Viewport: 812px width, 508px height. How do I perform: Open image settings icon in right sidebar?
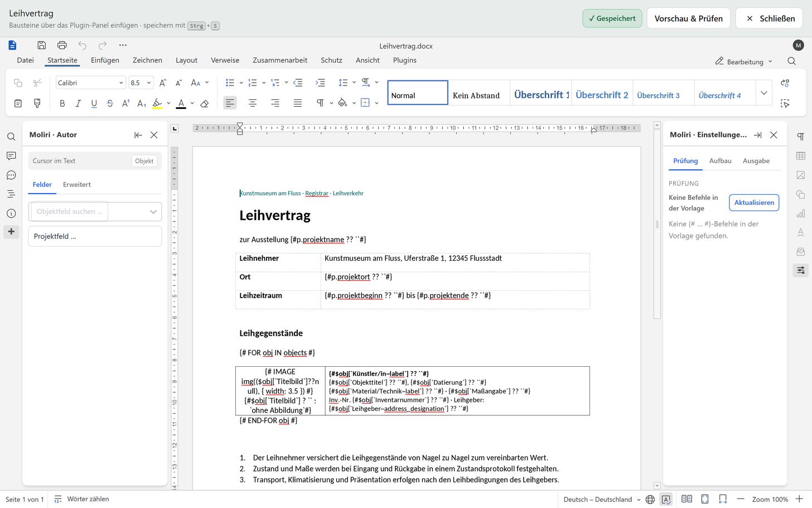coord(801,175)
